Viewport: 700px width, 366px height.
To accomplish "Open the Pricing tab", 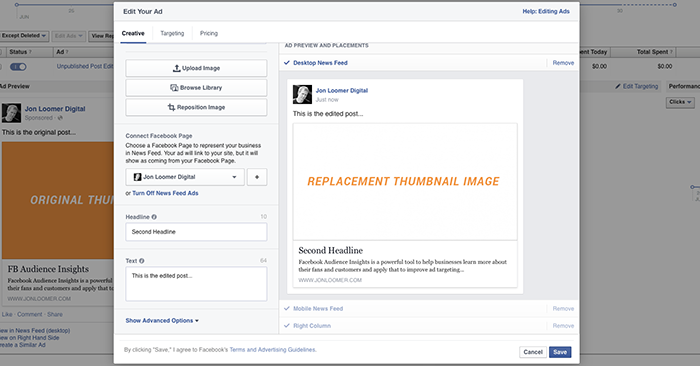I will tap(209, 33).
